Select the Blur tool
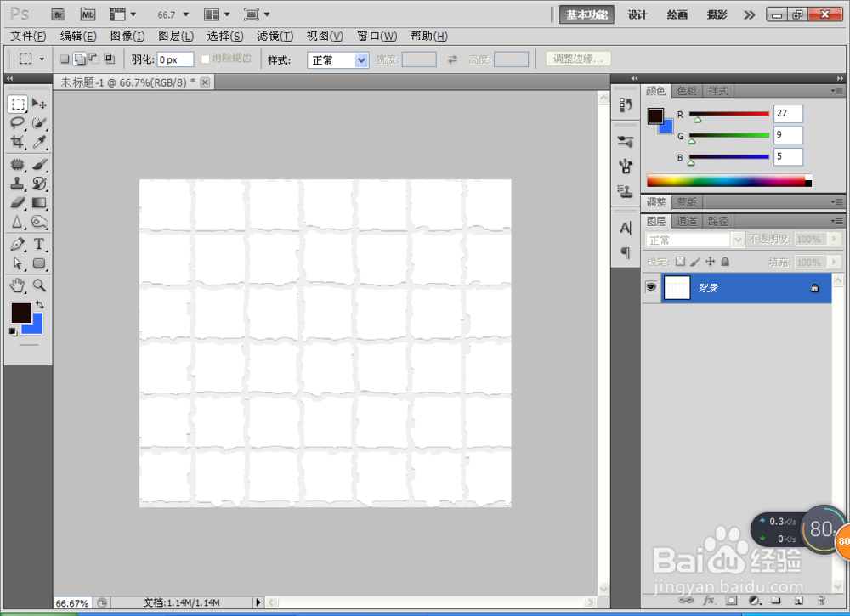Viewport: 850px width, 616px height. pos(18,222)
